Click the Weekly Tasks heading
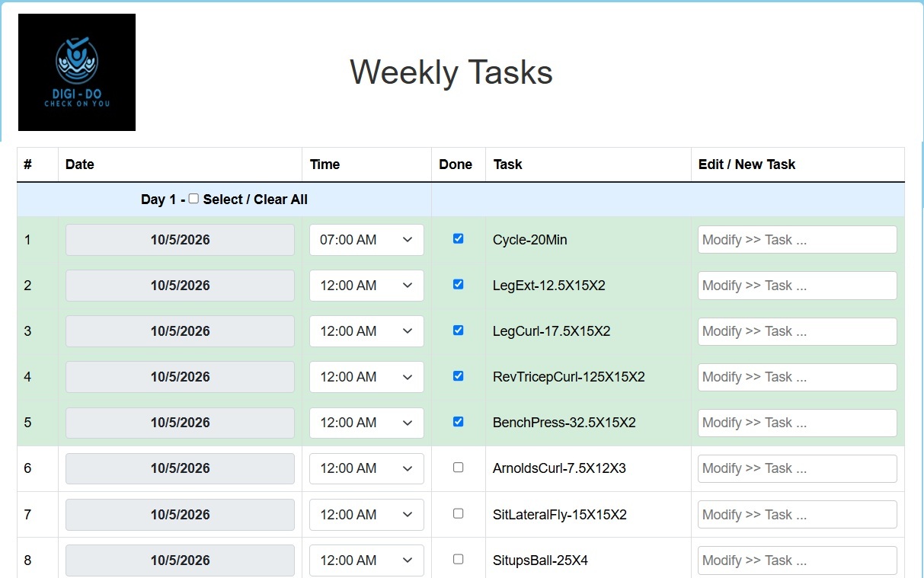The height and width of the screenshot is (578, 924). [451, 72]
